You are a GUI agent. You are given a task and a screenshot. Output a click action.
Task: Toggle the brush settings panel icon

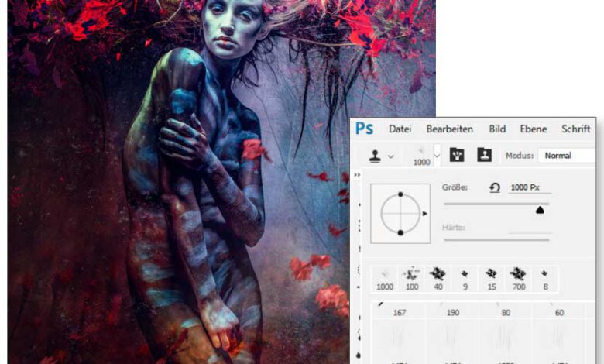[457, 155]
